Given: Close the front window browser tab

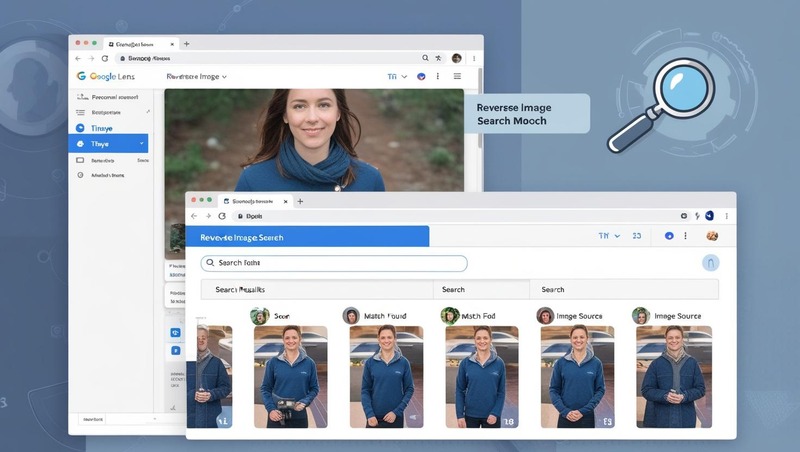Looking at the screenshot, I should pos(285,202).
